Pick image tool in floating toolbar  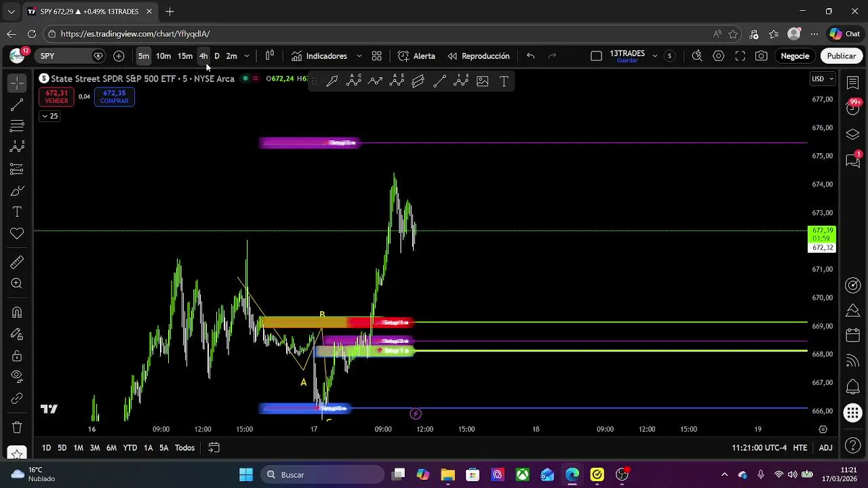click(482, 81)
